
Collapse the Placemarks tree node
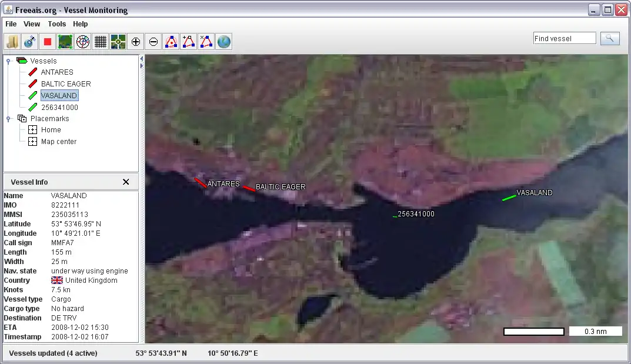coord(9,119)
